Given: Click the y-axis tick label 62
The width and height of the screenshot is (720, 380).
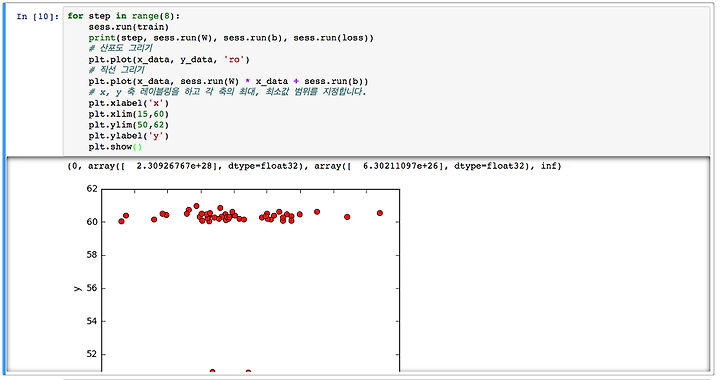Looking at the screenshot, I should tap(92, 189).
